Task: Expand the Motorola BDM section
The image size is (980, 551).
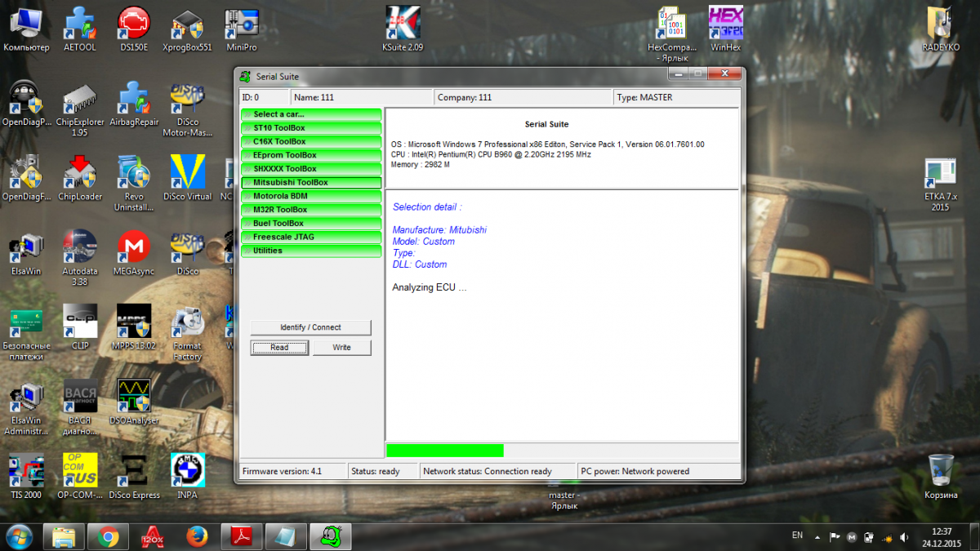Action: pyautogui.click(x=311, y=196)
